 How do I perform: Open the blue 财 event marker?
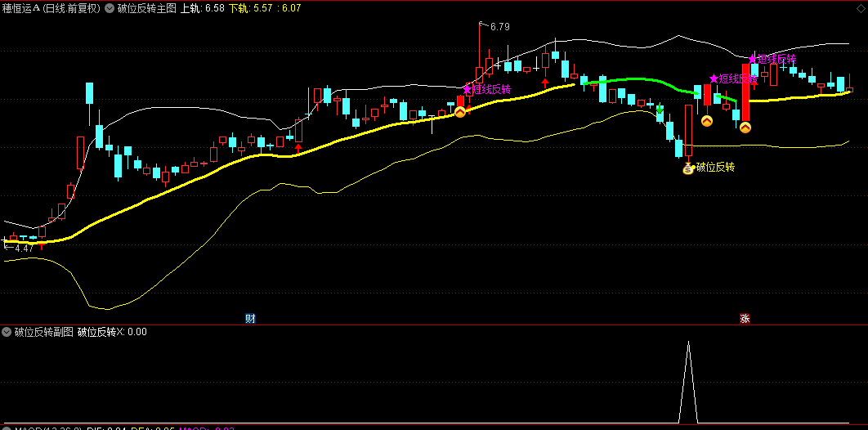pyautogui.click(x=250, y=318)
